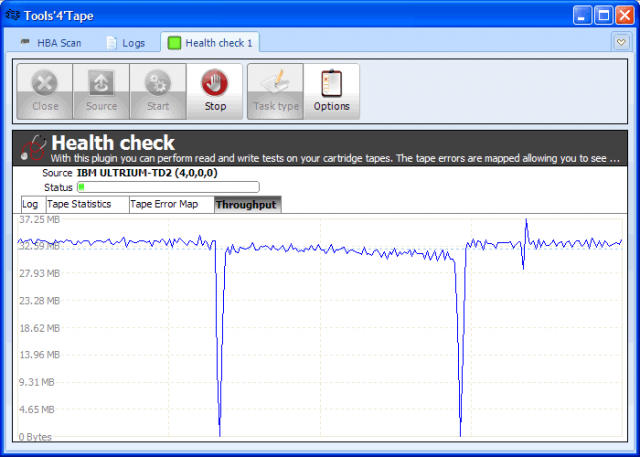Maximize the Tools'4'Tape window
Image resolution: width=640 pixels, height=457 pixels.
click(x=604, y=14)
